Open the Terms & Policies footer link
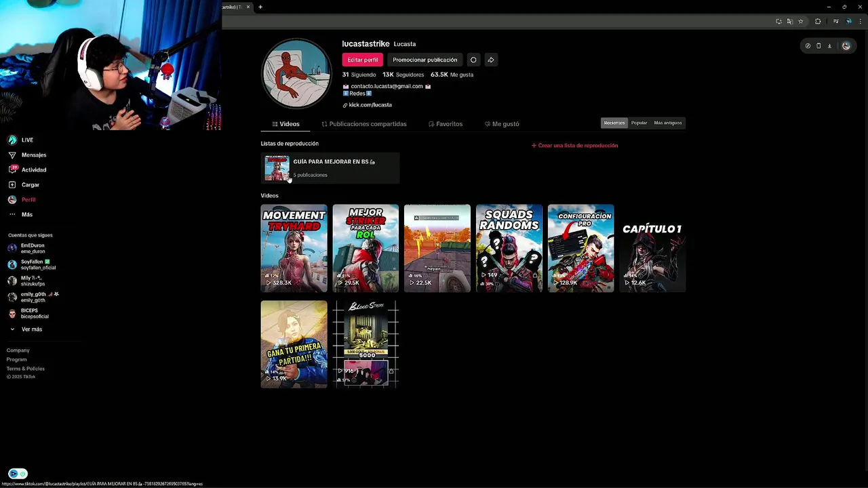The image size is (868, 488). tap(26, 369)
